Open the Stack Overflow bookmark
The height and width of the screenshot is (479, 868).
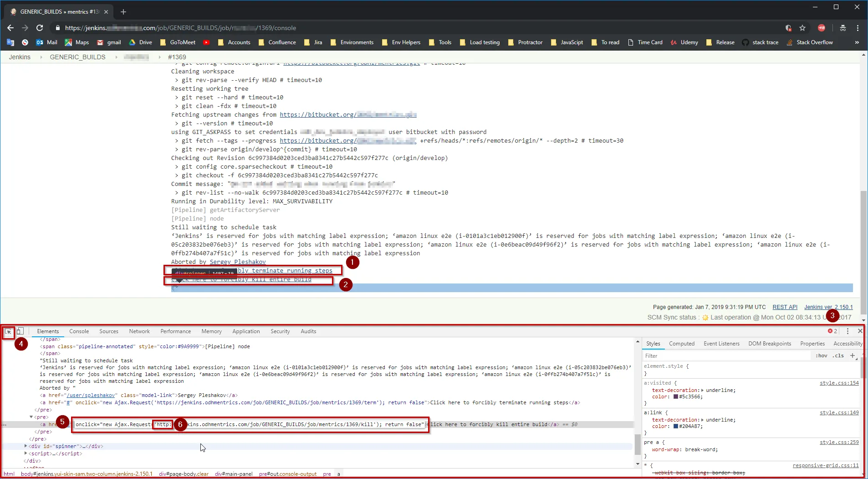pyautogui.click(x=809, y=42)
